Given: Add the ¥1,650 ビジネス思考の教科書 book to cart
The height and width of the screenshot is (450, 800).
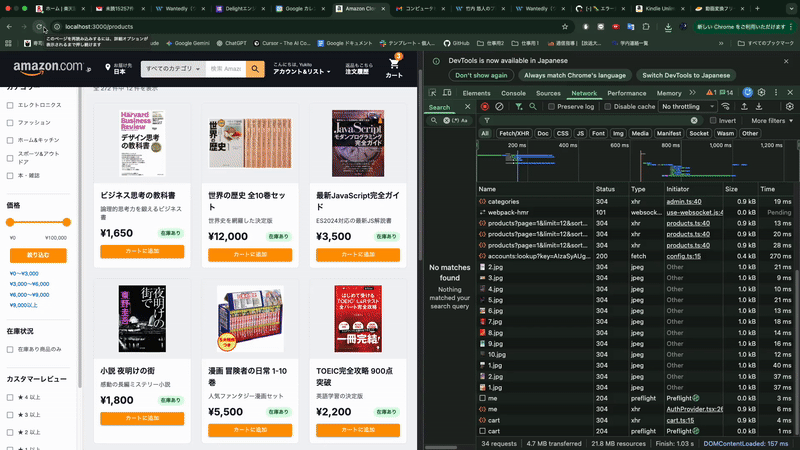Looking at the screenshot, I should coord(142,252).
